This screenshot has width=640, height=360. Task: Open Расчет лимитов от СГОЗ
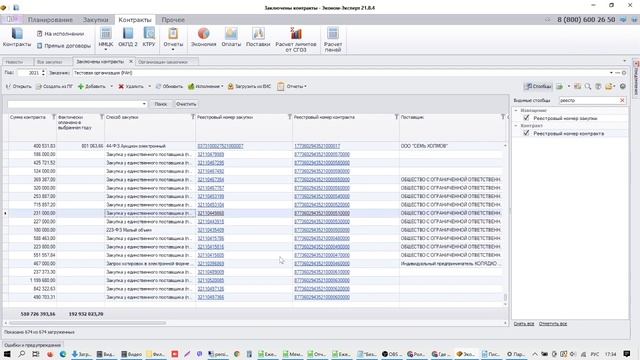coord(296,40)
